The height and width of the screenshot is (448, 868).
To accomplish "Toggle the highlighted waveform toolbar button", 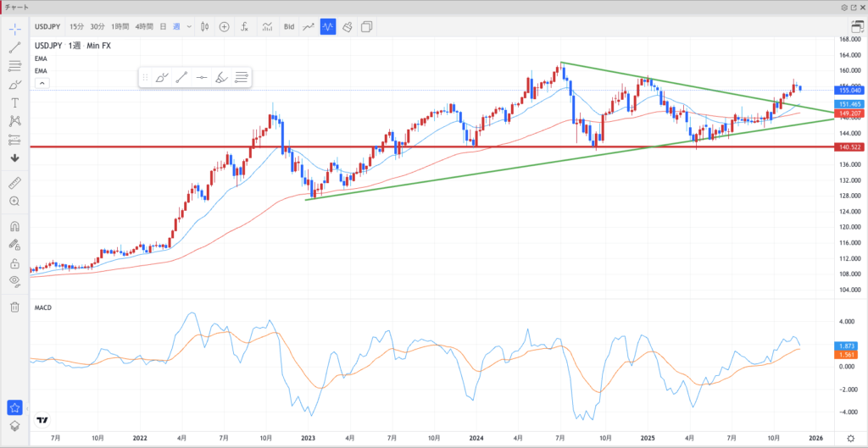I will pos(327,26).
